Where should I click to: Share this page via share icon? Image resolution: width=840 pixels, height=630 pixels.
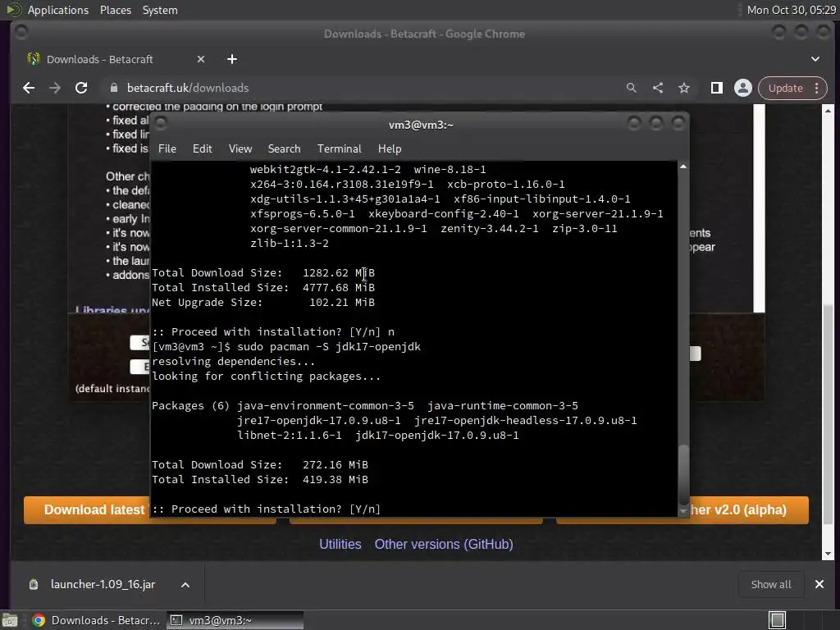658,88
